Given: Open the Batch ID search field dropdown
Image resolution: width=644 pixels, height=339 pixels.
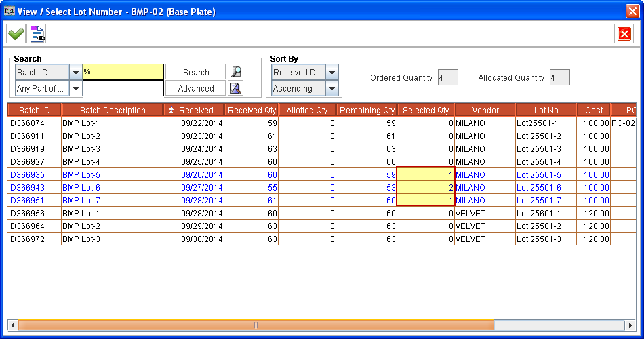Looking at the screenshot, I should coord(75,72).
